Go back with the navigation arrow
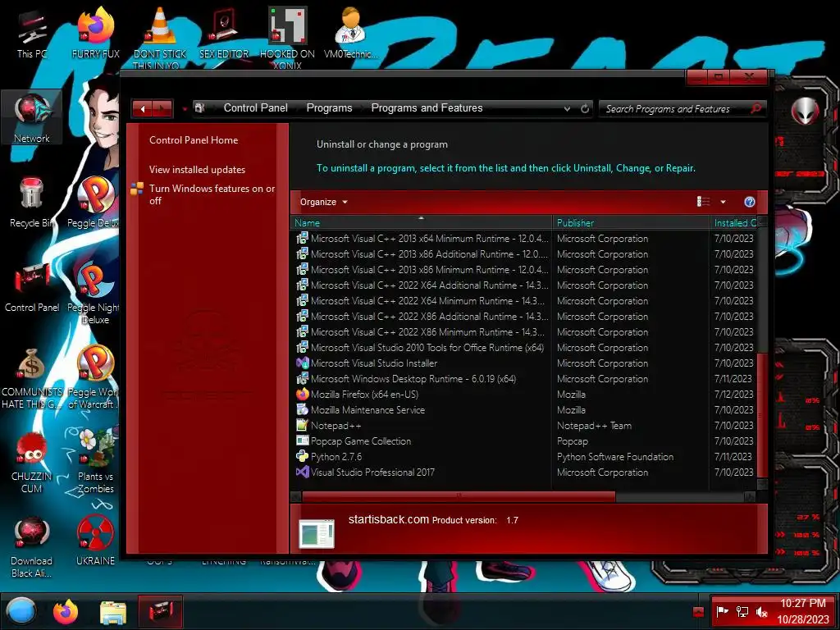 tap(143, 109)
